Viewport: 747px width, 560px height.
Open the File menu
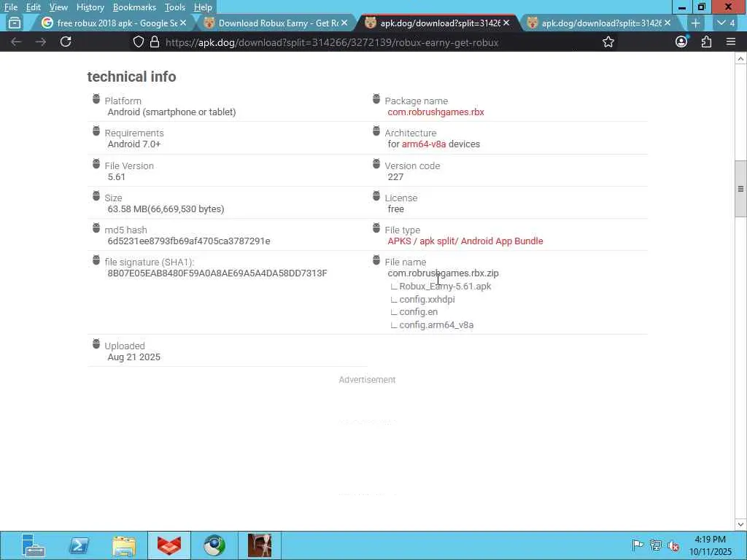coord(10,7)
